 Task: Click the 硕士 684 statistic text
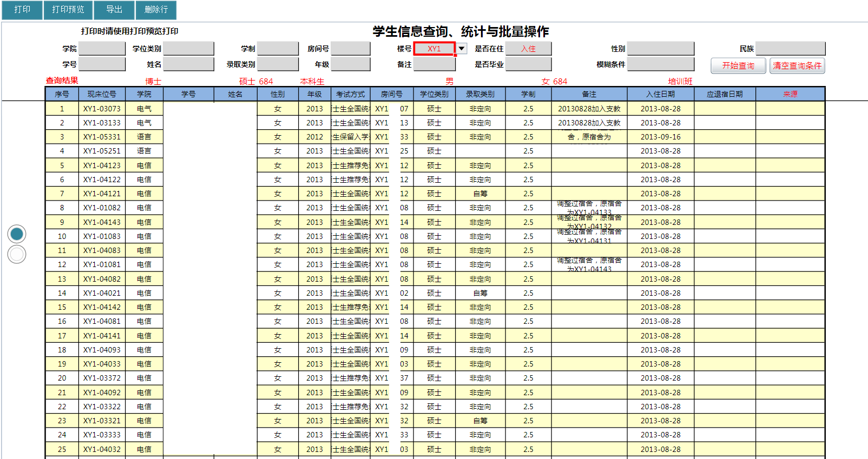[x=256, y=82]
